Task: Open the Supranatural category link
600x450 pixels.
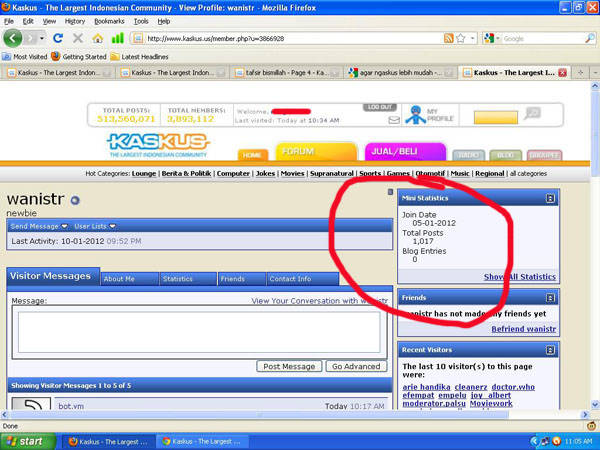Action: tap(332, 173)
